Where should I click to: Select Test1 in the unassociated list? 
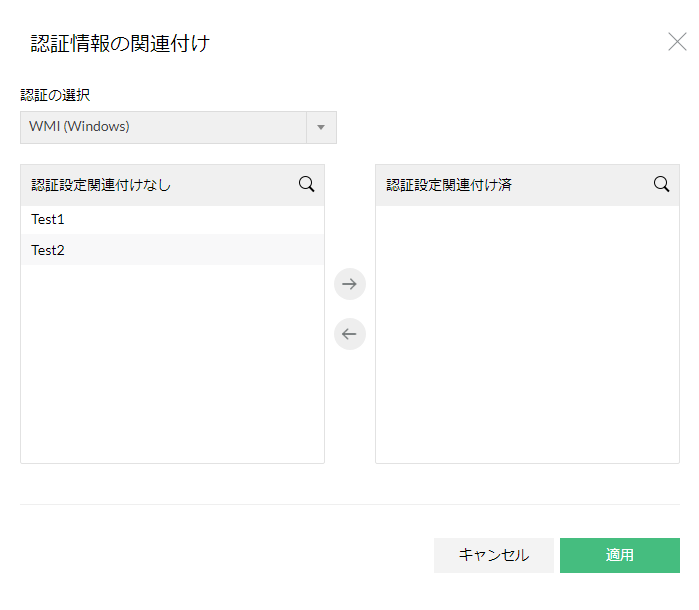click(48, 220)
